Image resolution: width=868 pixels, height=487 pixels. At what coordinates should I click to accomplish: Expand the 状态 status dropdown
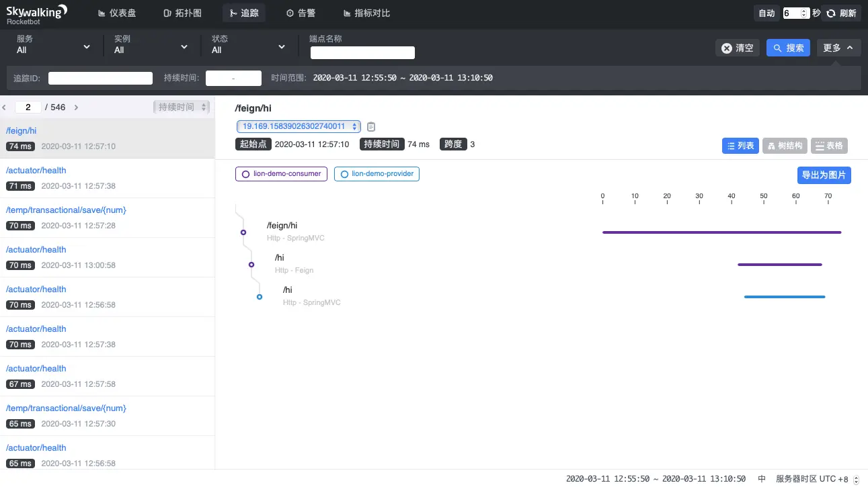248,46
